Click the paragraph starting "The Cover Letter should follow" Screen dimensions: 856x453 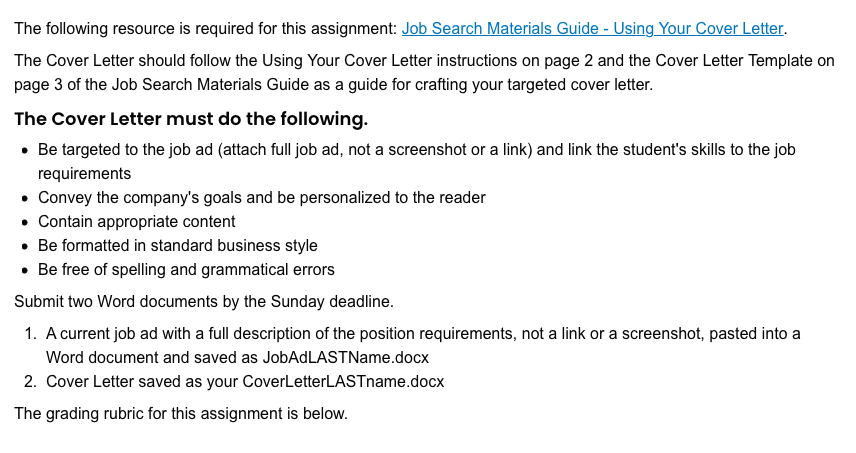coord(424,73)
